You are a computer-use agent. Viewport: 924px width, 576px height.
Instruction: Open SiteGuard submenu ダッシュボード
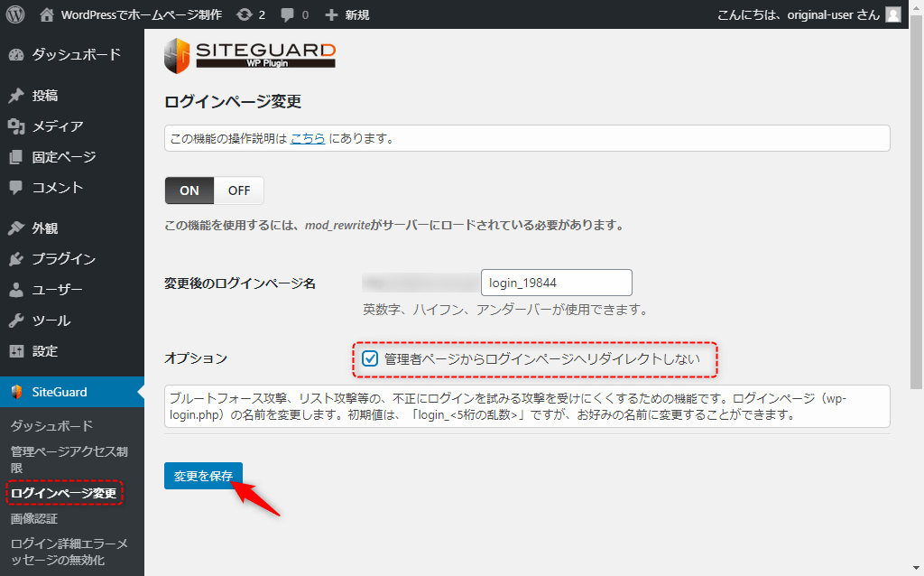51,425
